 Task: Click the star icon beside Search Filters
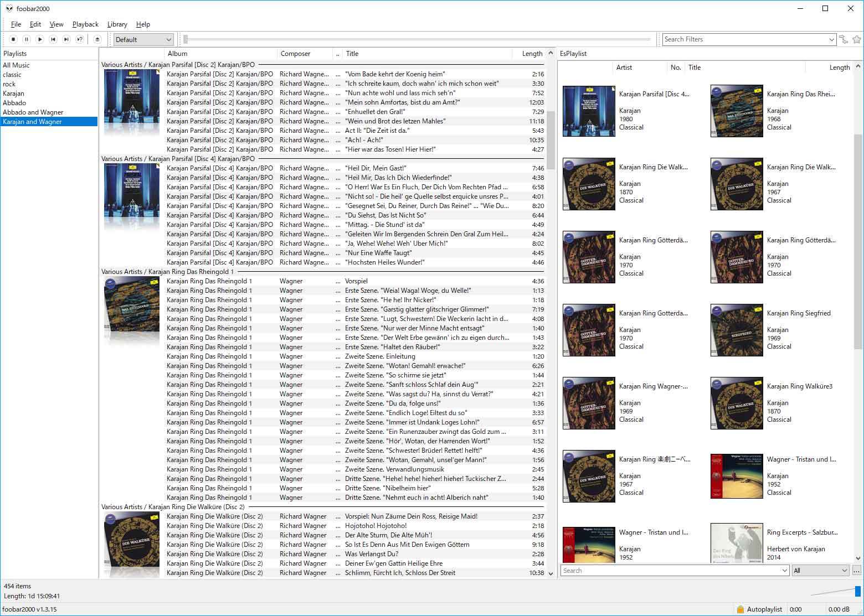(x=857, y=39)
